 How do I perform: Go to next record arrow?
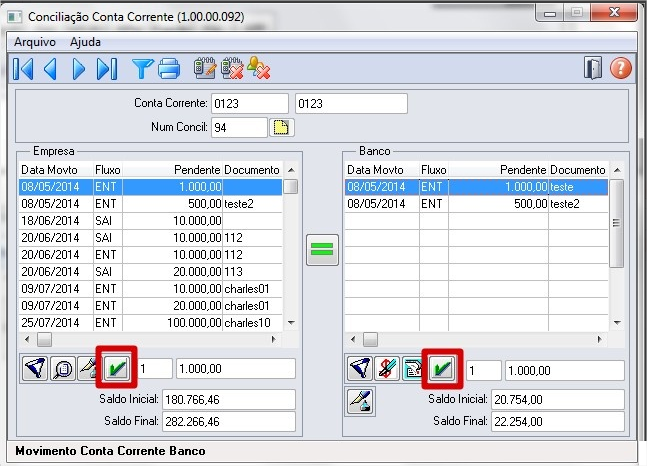[x=78, y=69]
